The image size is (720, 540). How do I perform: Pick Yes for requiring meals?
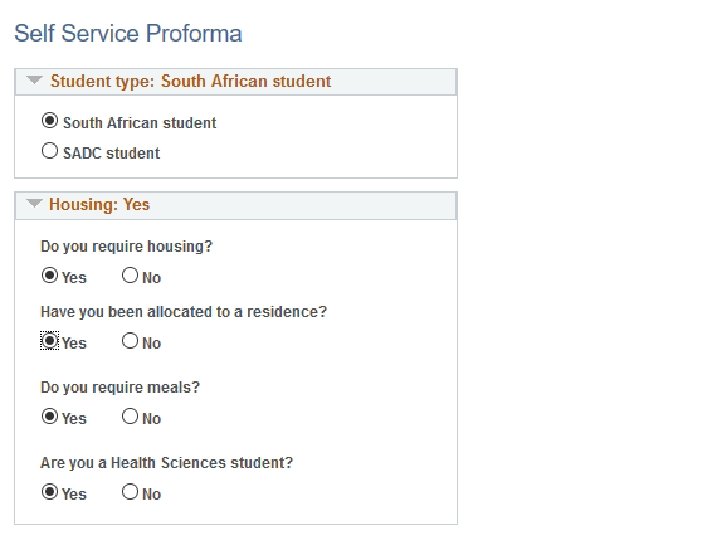[50, 416]
